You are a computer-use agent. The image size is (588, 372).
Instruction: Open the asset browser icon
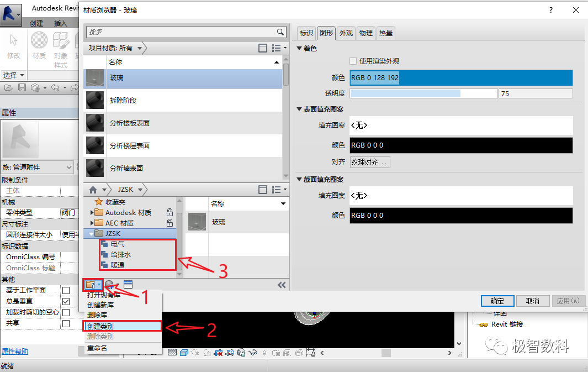[x=128, y=285]
